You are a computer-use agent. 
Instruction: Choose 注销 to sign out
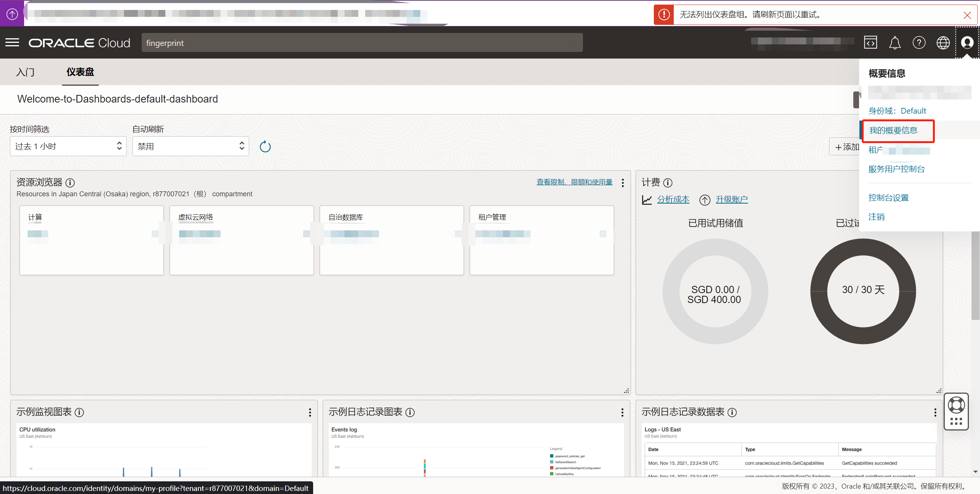pyautogui.click(x=876, y=217)
